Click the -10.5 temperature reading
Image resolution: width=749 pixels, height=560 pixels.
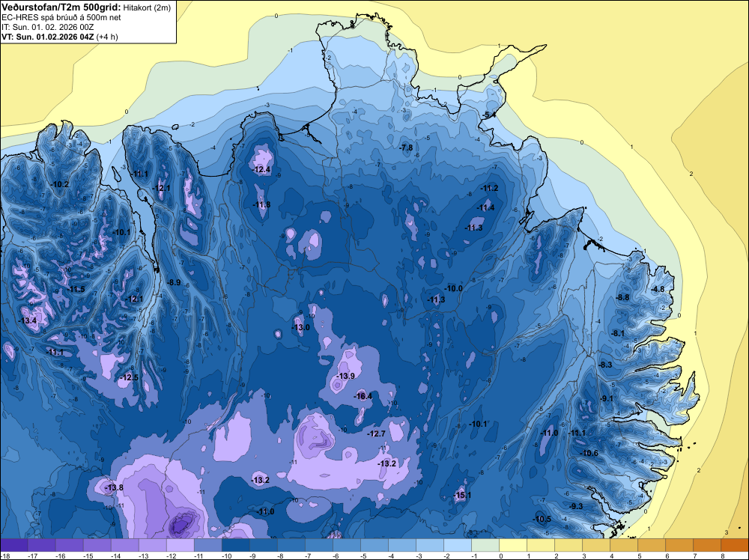click(x=542, y=520)
